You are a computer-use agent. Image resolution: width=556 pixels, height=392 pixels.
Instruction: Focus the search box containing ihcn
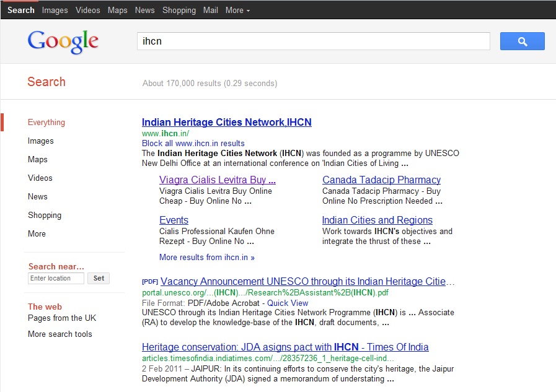314,41
